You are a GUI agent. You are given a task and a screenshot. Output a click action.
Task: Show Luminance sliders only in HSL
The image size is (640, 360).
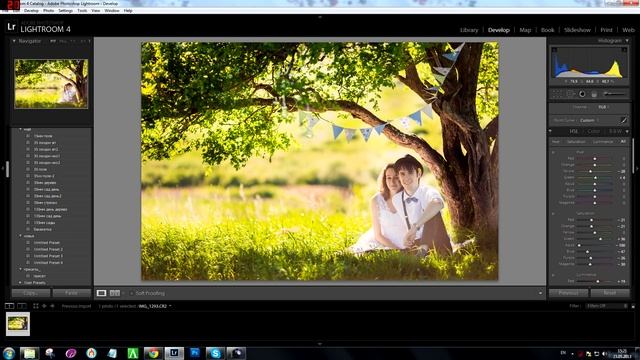click(x=603, y=142)
